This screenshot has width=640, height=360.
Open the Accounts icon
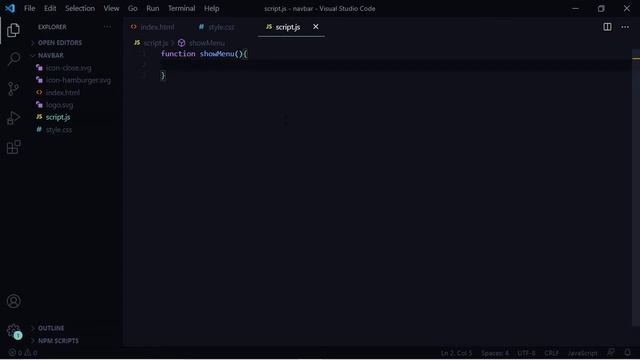pos(13,301)
